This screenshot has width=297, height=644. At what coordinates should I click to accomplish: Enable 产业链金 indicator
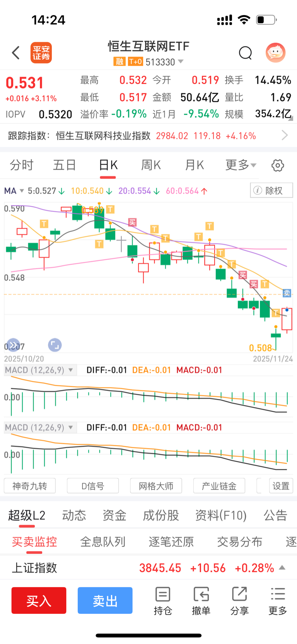(x=219, y=486)
